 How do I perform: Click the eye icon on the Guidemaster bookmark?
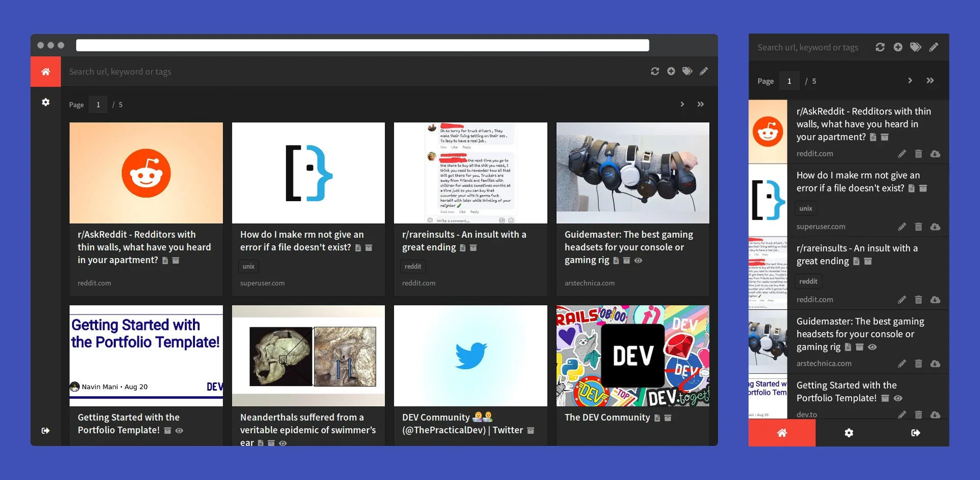point(639,260)
